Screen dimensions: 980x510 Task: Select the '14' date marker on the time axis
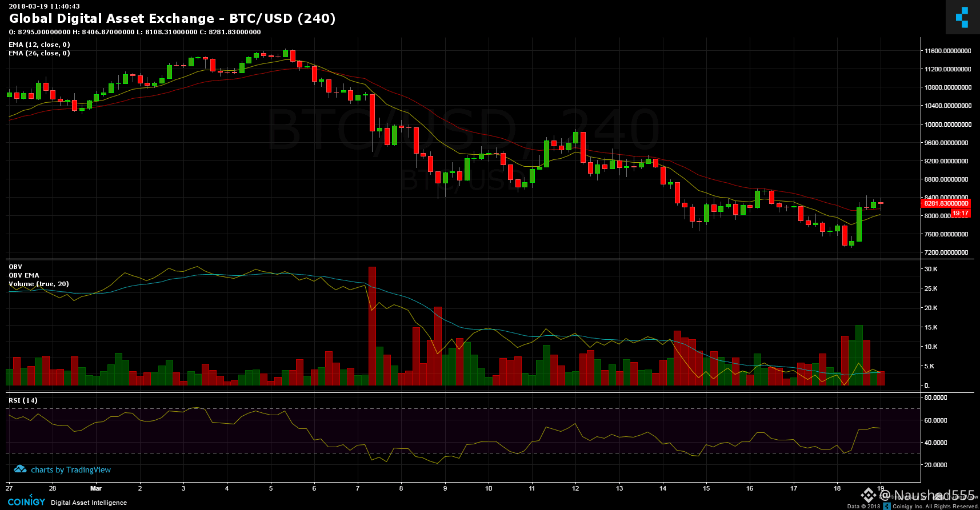click(x=663, y=488)
